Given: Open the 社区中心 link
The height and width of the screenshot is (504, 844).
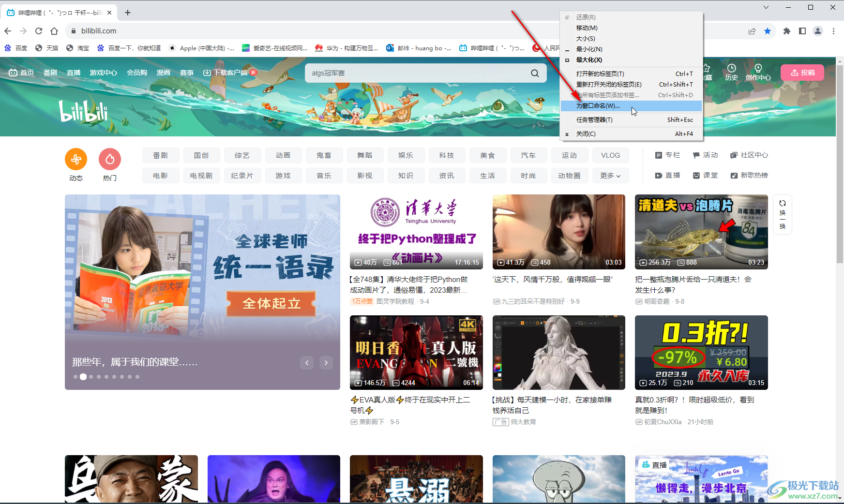Looking at the screenshot, I should click(749, 155).
